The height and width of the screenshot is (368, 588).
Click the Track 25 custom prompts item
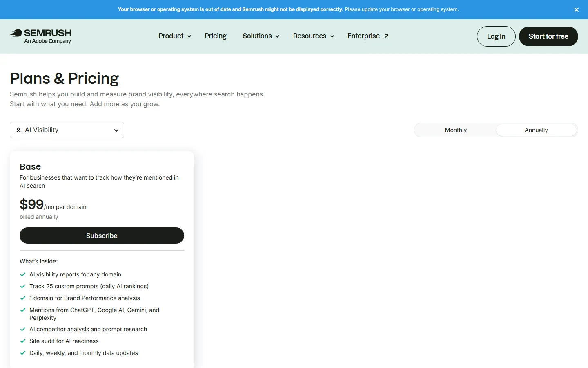tap(89, 286)
